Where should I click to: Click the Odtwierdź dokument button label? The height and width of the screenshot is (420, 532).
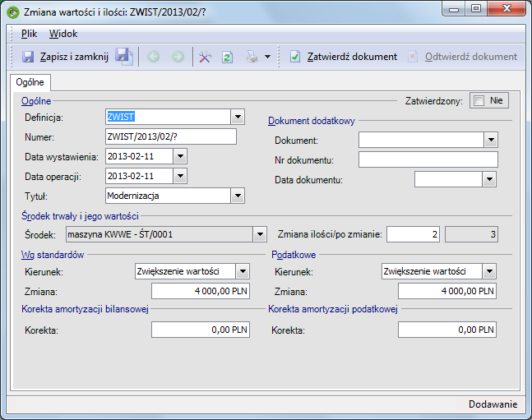coord(471,57)
